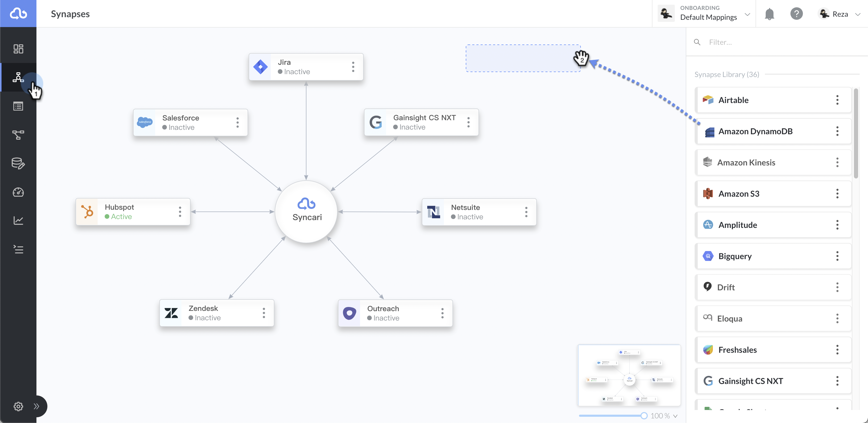Expand the collapsed sidebar with the double-chevron toggle

37,407
